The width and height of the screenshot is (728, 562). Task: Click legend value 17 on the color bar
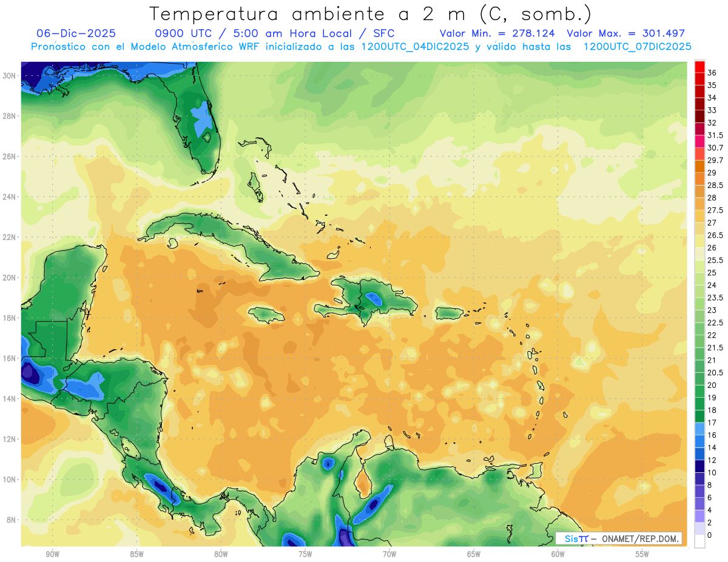click(712, 423)
